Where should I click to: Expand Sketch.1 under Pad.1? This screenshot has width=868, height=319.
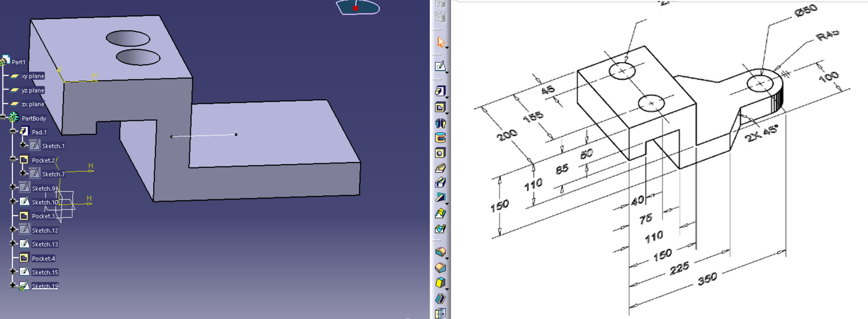pos(23,144)
